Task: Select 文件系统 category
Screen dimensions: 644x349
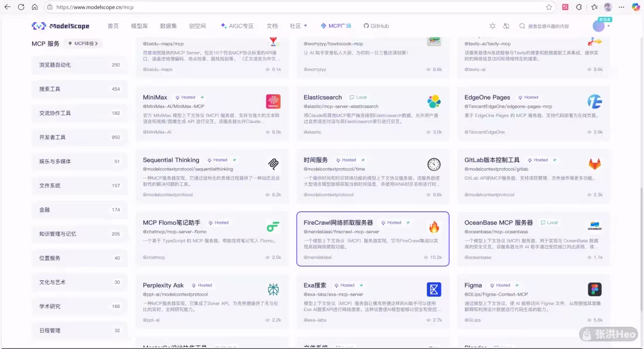Action: 80,186
